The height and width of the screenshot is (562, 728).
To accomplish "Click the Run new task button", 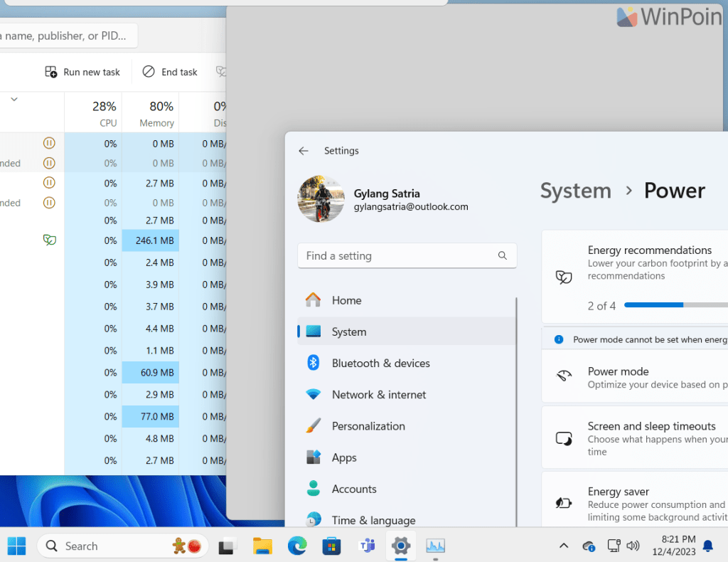I will [x=82, y=71].
